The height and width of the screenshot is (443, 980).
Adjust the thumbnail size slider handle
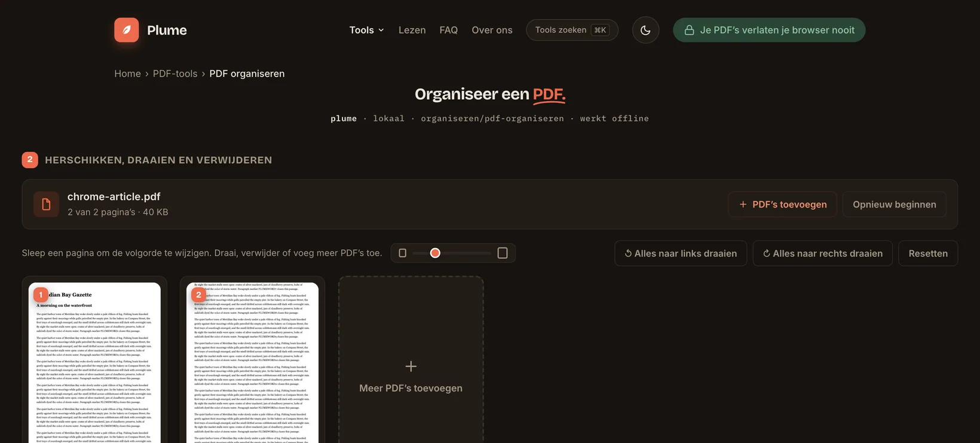pyautogui.click(x=435, y=253)
